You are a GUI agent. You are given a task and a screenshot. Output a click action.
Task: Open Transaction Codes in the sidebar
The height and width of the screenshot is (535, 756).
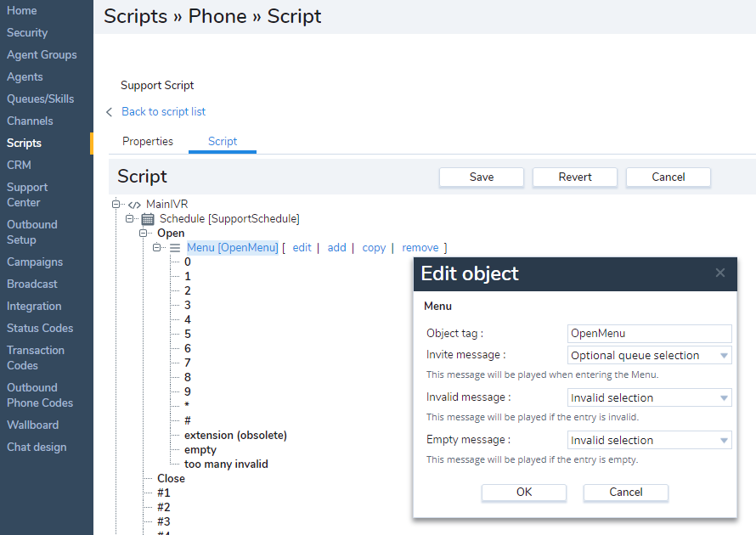pos(35,358)
